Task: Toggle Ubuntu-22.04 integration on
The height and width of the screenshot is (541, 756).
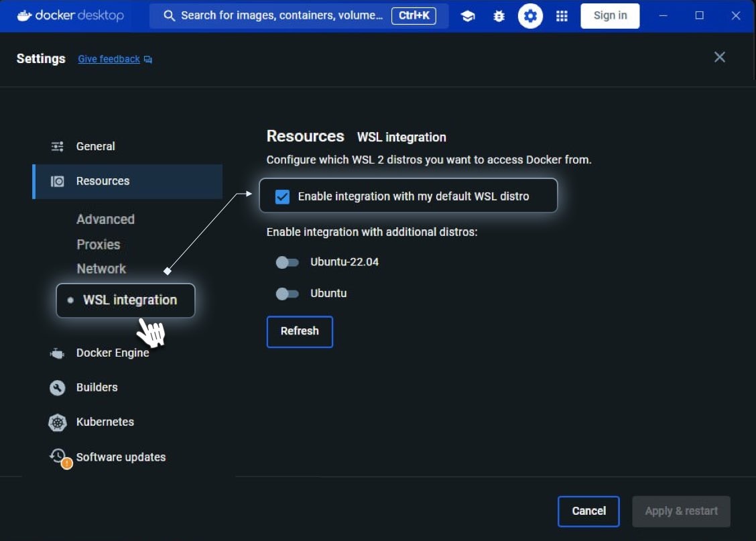Action: pyautogui.click(x=287, y=262)
